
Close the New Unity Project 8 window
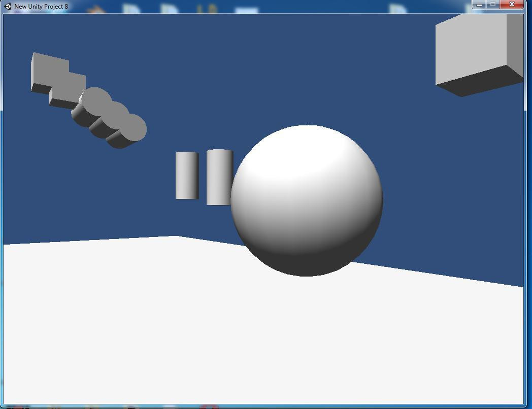tap(512, 5)
